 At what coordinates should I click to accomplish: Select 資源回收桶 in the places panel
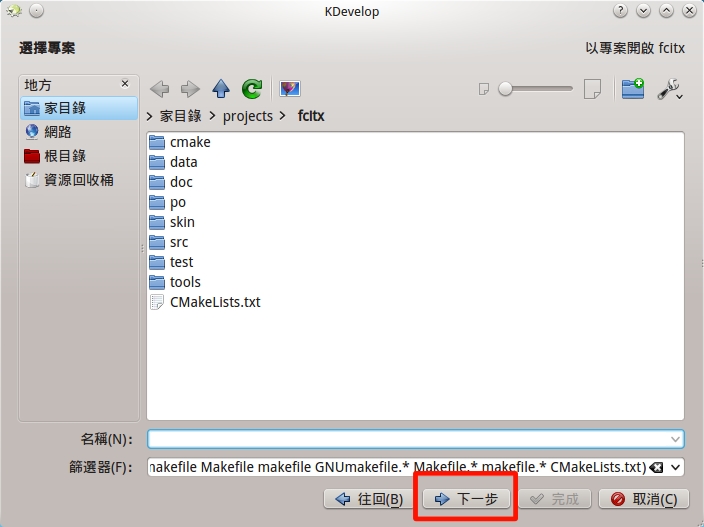[79, 180]
